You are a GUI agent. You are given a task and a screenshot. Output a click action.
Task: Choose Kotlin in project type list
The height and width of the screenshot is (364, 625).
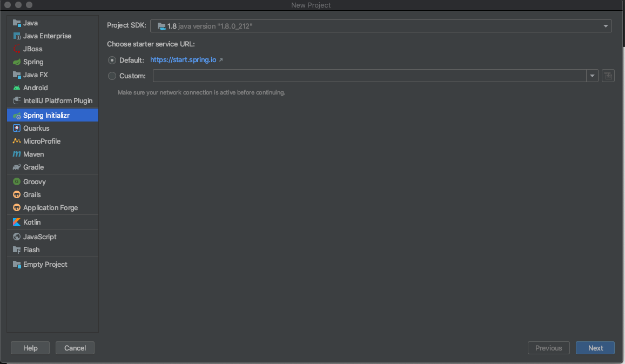52,222
